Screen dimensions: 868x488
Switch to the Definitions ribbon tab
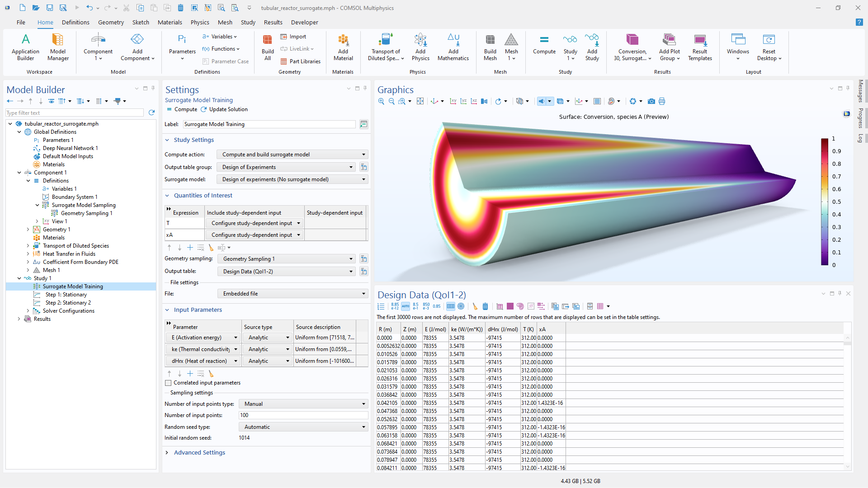75,22
